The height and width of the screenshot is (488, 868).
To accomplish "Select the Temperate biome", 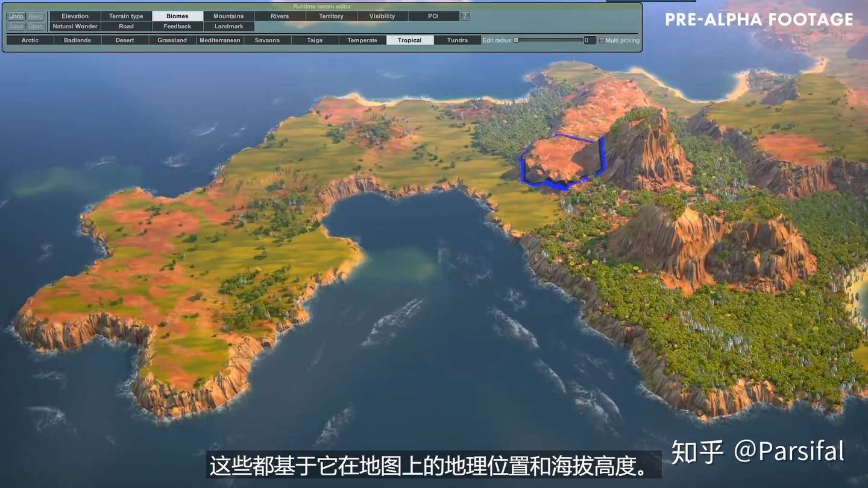I will pos(362,40).
